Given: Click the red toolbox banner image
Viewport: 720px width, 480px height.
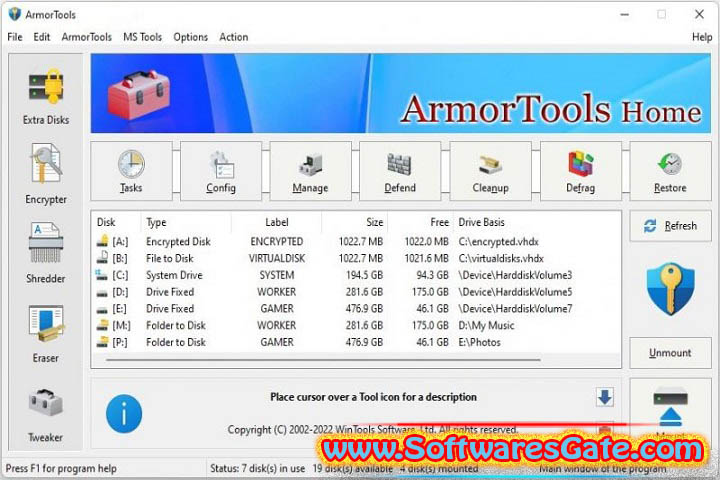Looking at the screenshot, I should point(139,95).
